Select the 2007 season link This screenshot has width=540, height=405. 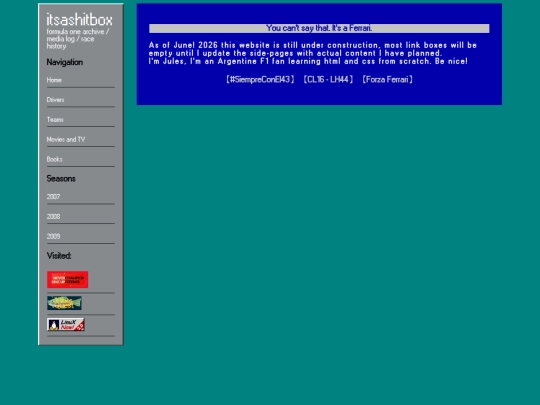(x=53, y=197)
